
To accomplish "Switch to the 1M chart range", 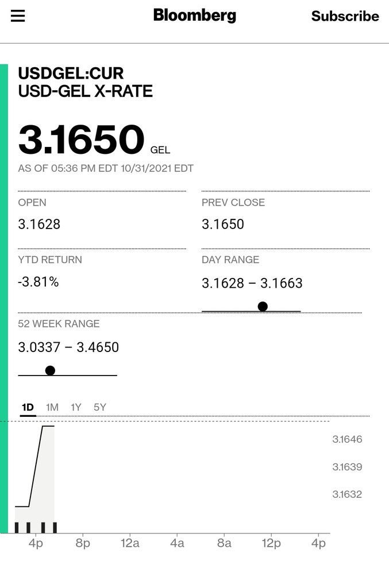I will point(52,407).
